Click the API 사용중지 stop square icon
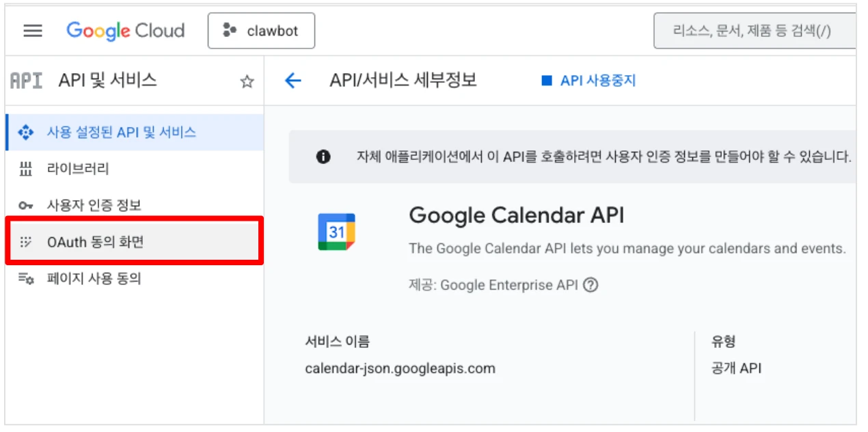This screenshot has width=868, height=432. point(546,81)
